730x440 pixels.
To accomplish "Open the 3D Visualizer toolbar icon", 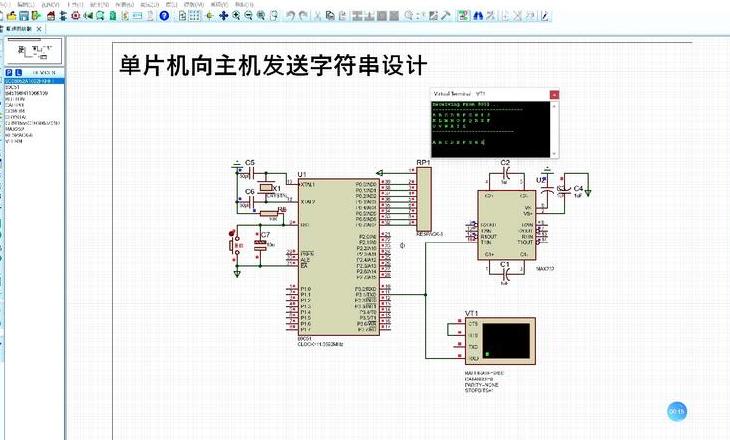I will [88, 16].
